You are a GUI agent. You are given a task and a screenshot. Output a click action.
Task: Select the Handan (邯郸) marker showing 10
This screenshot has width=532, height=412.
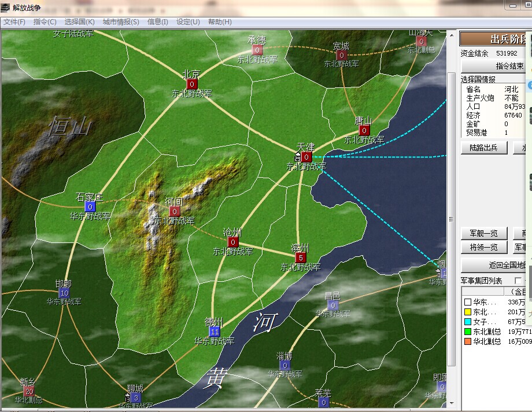(x=64, y=293)
